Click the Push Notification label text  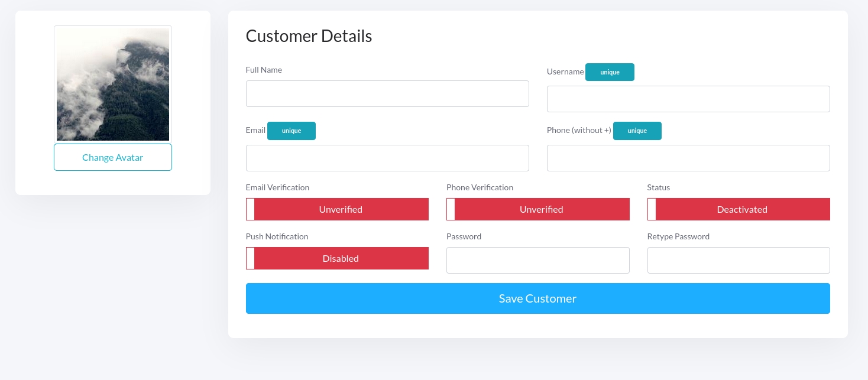[x=277, y=236]
